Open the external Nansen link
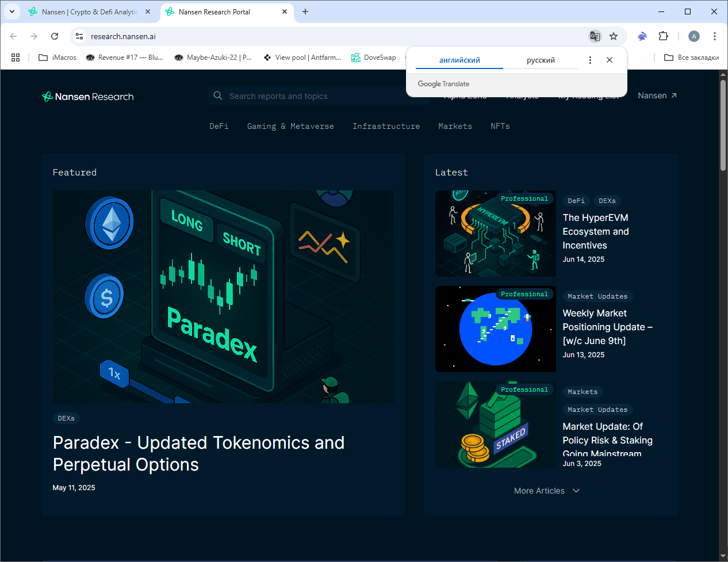 coord(657,95)
